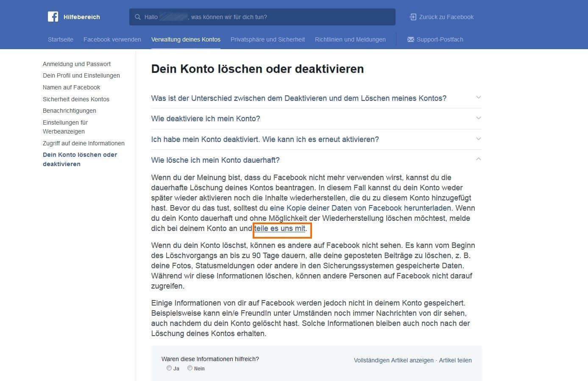This screenshot has height=381, width=588.
Task: Click question Was ist der Unterschied zwischen Deaktivieren
Action: [299, 98]
